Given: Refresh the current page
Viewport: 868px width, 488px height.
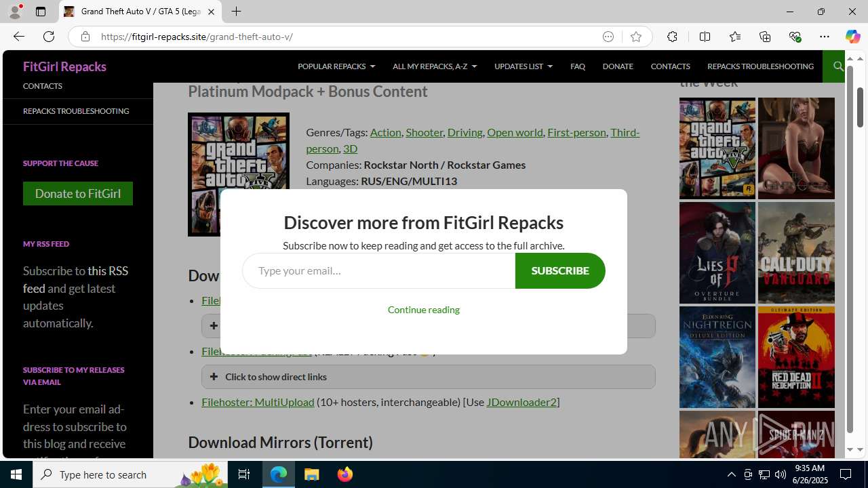Looking at the screenshot, I should click(49, 37).
